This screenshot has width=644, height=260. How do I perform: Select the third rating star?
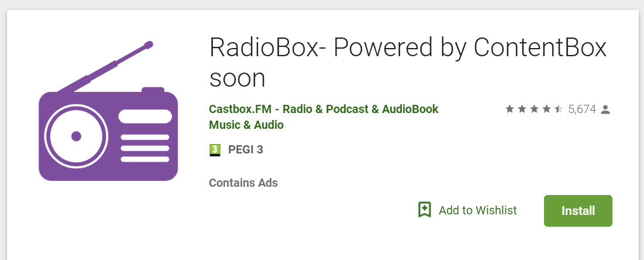point(534,109)
